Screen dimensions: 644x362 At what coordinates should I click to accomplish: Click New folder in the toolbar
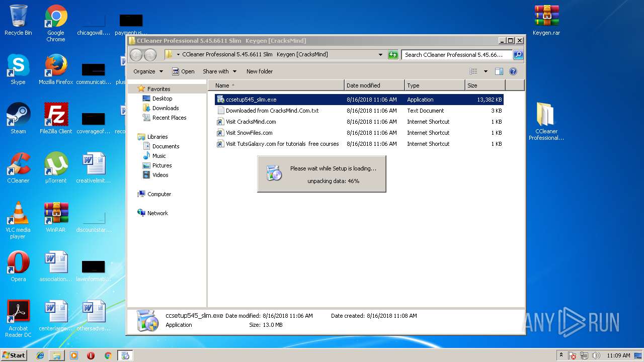click(260, 71)
